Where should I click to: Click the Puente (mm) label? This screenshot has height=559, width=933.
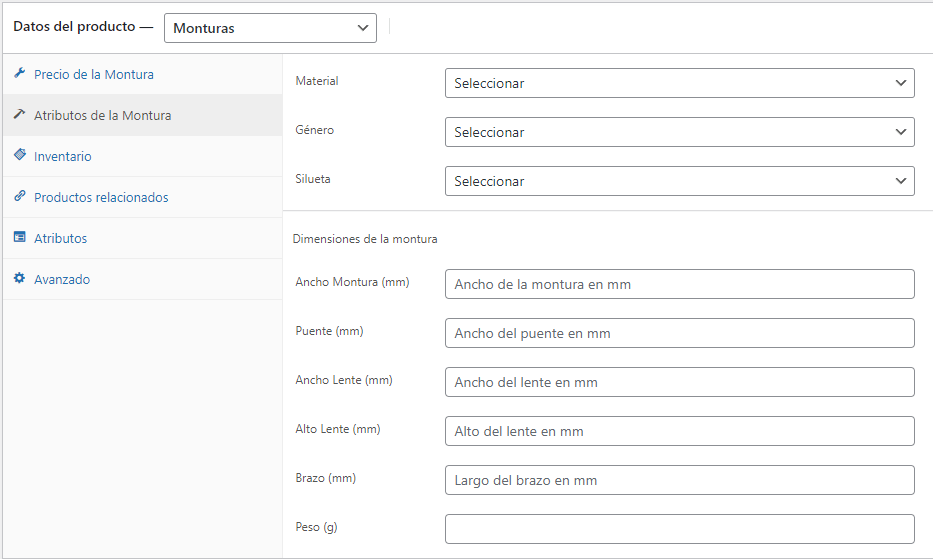tap(329, 331)
